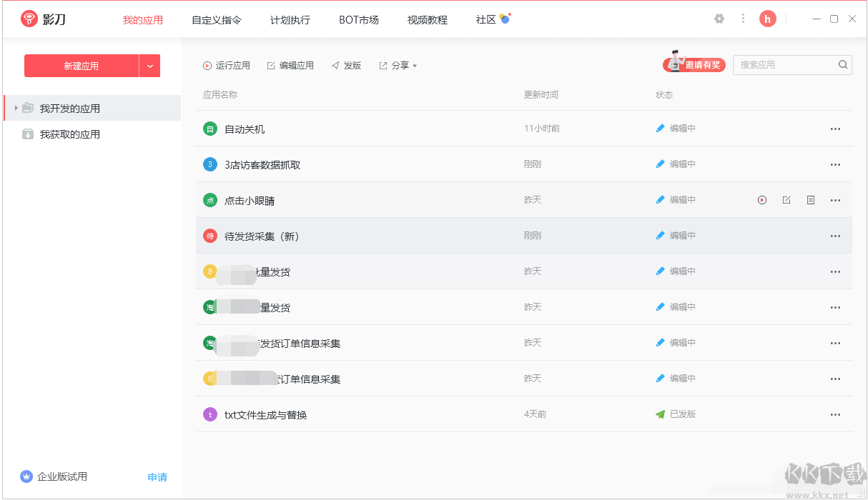Open the edit icon on 点击小眼睛 row

(786, 200)
